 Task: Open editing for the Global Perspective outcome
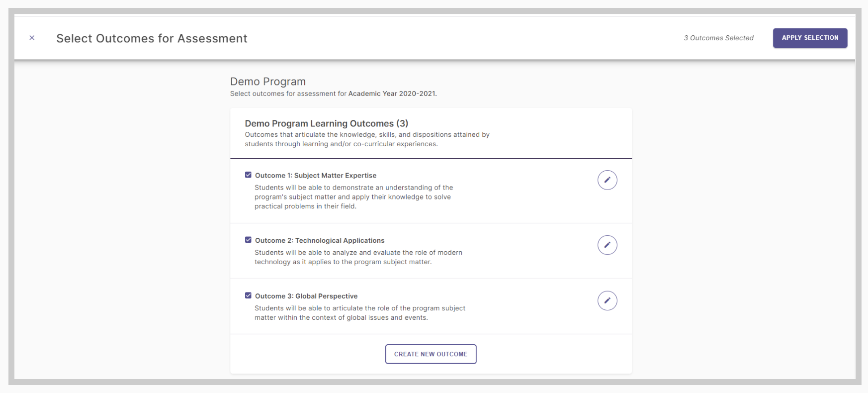(x=607, y=300)
